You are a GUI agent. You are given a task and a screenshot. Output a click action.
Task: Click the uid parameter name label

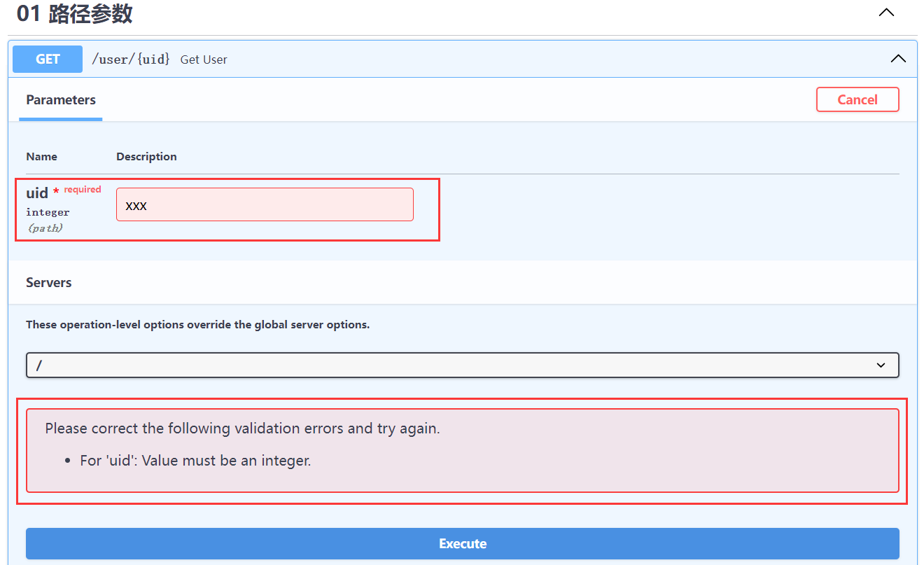[x=37, y=193]
